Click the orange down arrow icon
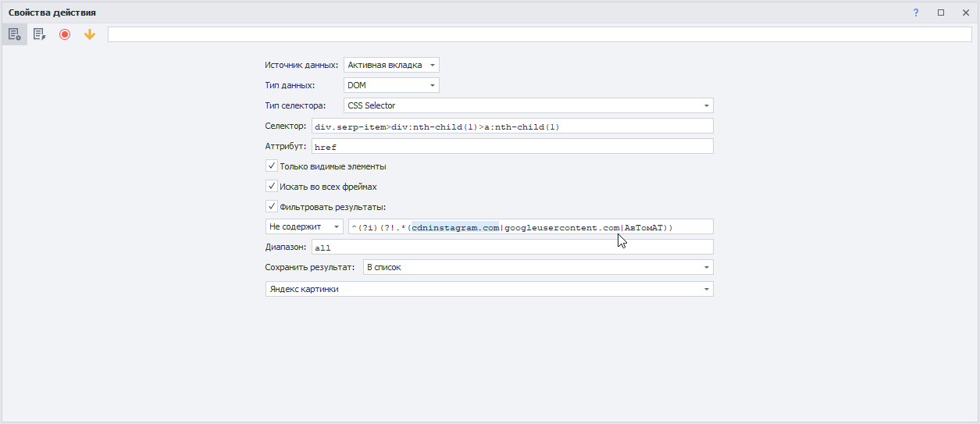 coord(90,34)
